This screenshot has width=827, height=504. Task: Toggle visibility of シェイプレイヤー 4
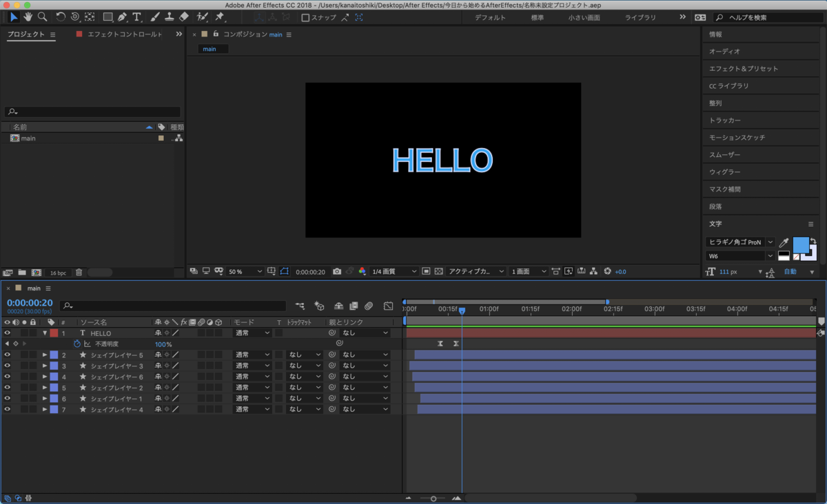8,410
